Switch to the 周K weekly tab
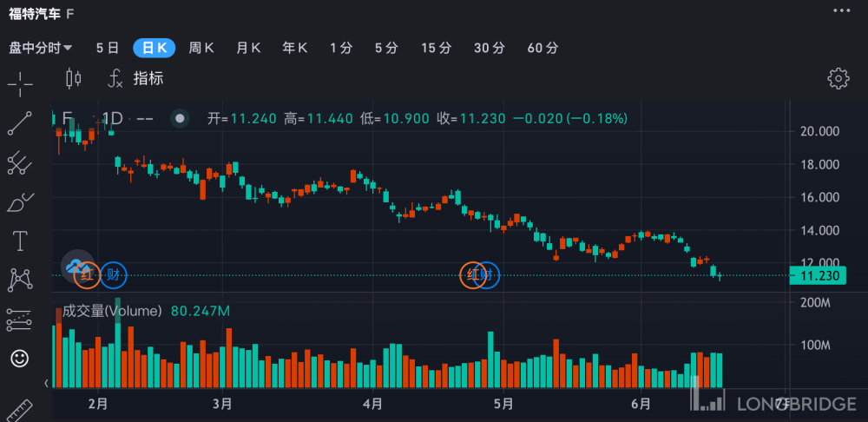 [201, 48]
